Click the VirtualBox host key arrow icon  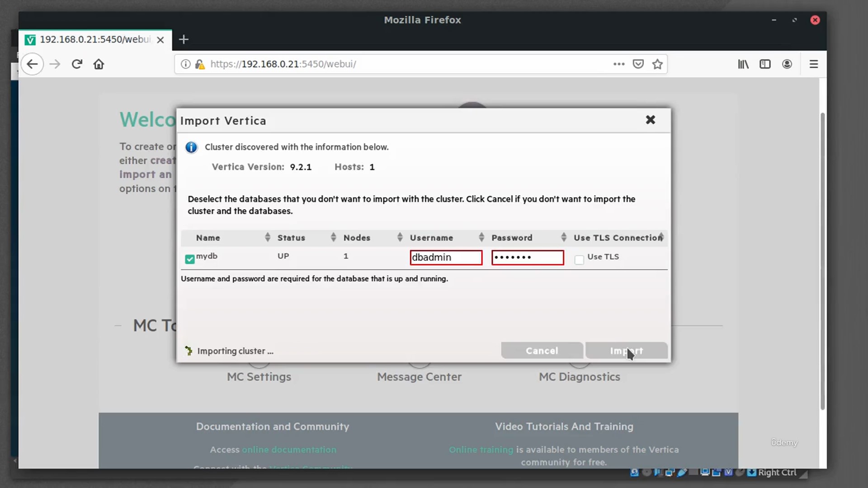pos(751,472)
